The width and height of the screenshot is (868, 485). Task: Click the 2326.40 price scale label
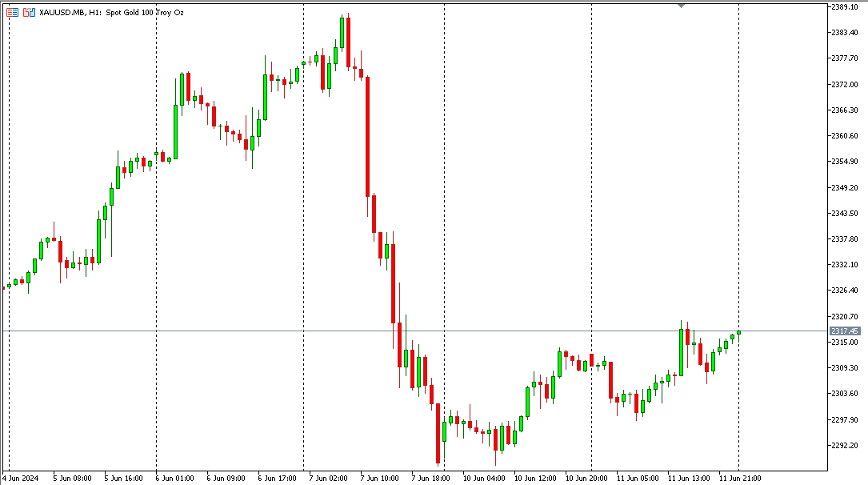(845, 290)
